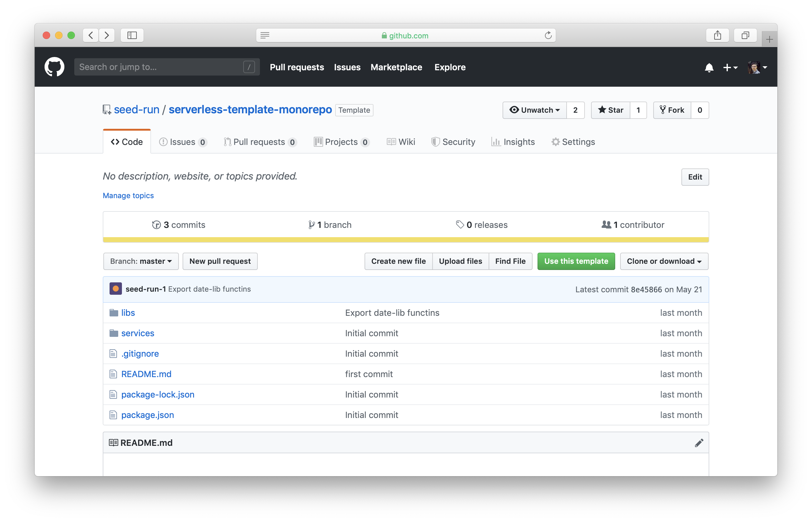Screen dimensions: 812x522
Task: Focus the Search or jump to field
Action: [x=159, y=67]
